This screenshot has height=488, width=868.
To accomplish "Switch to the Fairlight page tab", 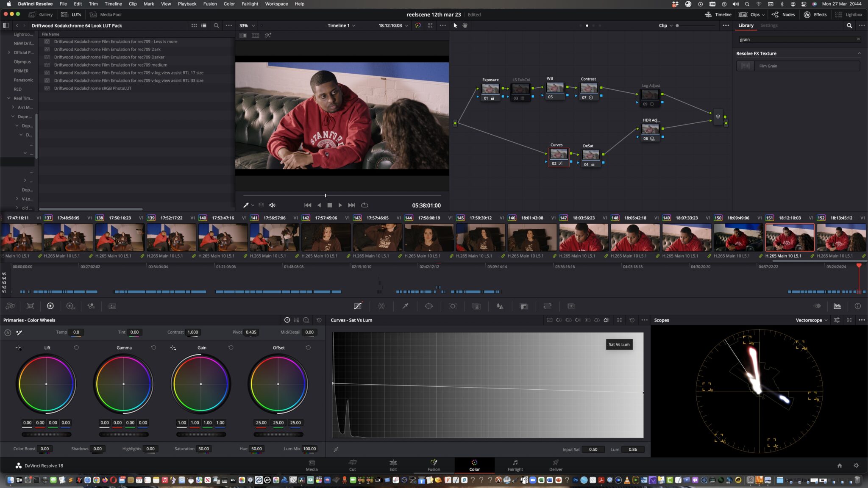I will coord(515,465).
